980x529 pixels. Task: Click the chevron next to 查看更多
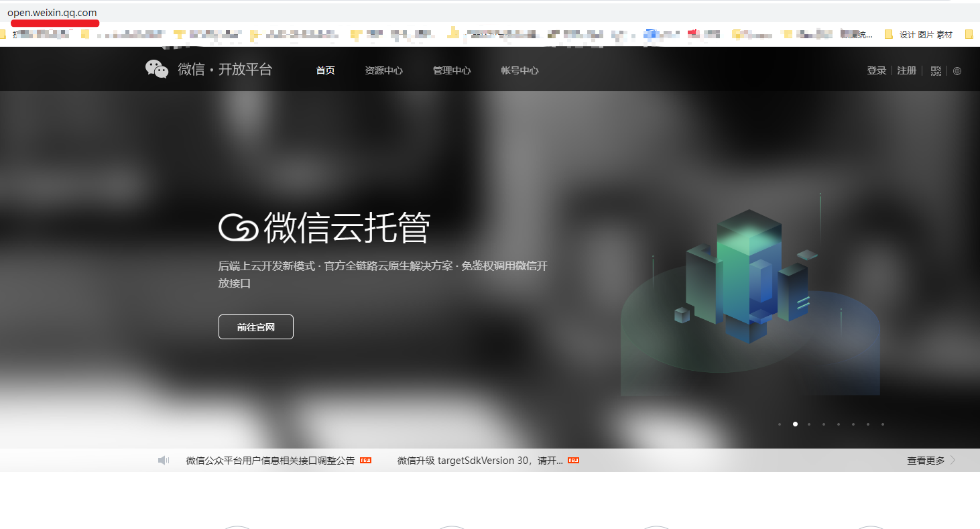point(953,461)
